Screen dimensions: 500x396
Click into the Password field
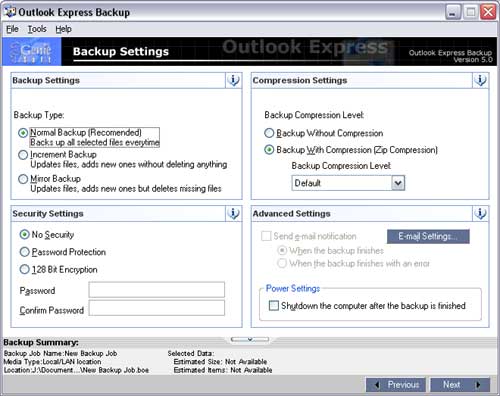point(157,290)
